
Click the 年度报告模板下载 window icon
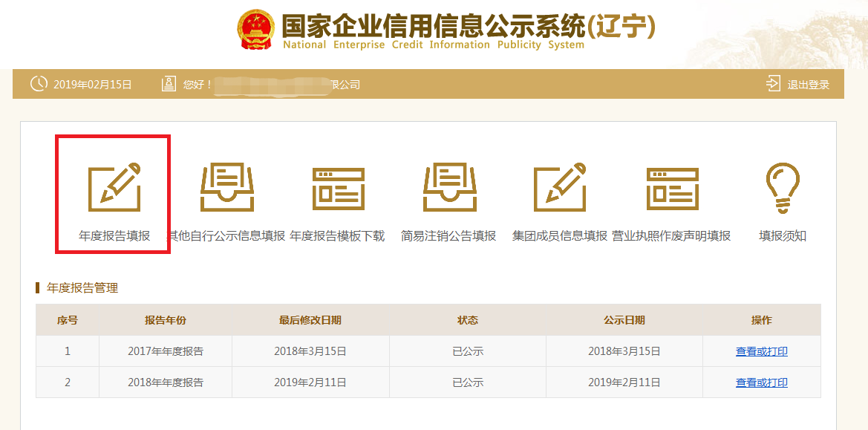click(x=339, y=189)
